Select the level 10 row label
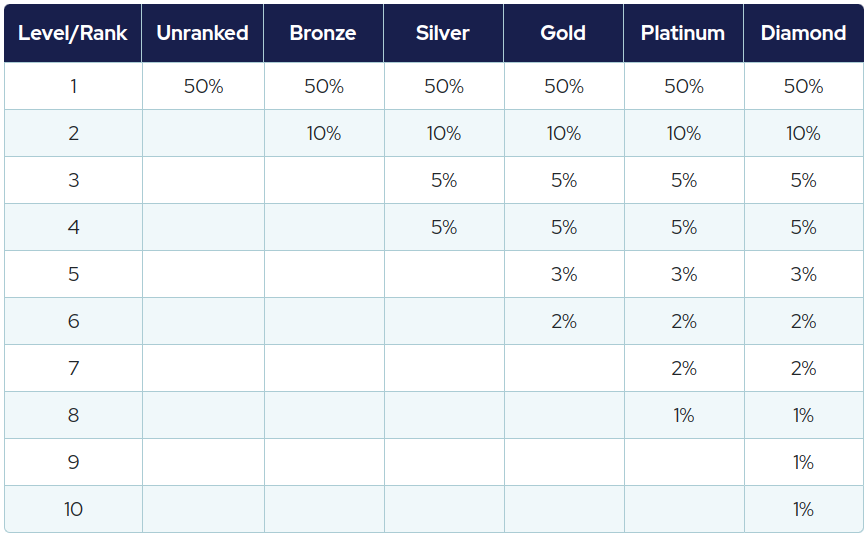Viewport: 868px width, 538px height. point(73,509)
